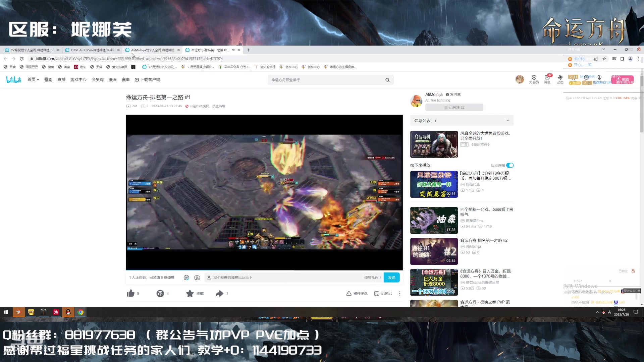Image resolution: width=644 pixels, height=362 pixels.
Task: Click the pink 投稿 upload button
Action: tap(623, 80)
